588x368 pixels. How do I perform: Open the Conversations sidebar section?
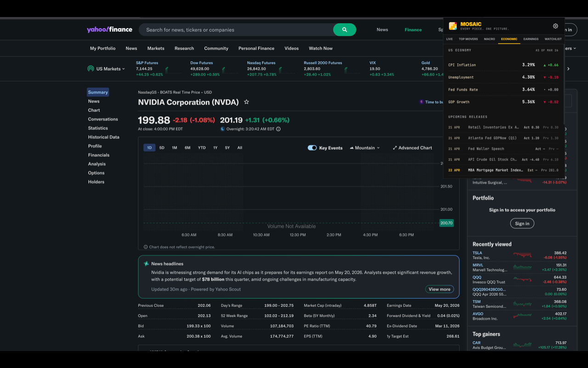pyautogui.click(x=103, y=119)
